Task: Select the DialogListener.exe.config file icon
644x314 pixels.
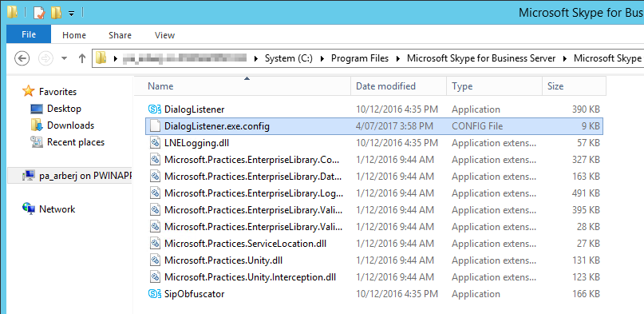Action: click(155, 126)
